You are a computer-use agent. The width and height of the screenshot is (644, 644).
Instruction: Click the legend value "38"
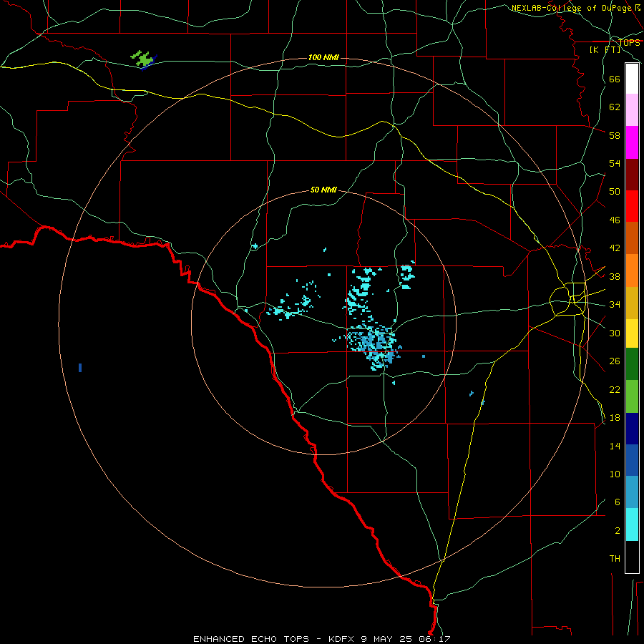(615, 276)
